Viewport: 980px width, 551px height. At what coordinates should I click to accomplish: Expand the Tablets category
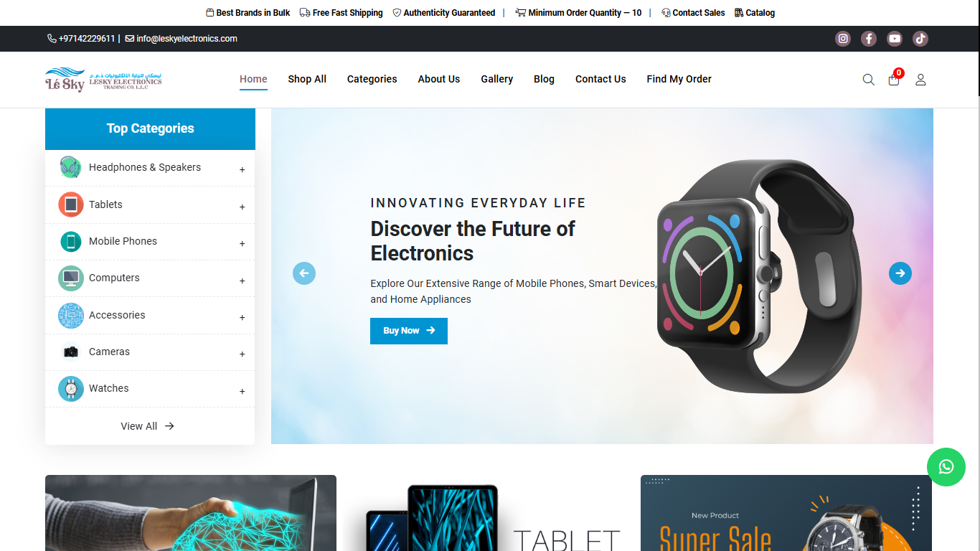point(242,207)
